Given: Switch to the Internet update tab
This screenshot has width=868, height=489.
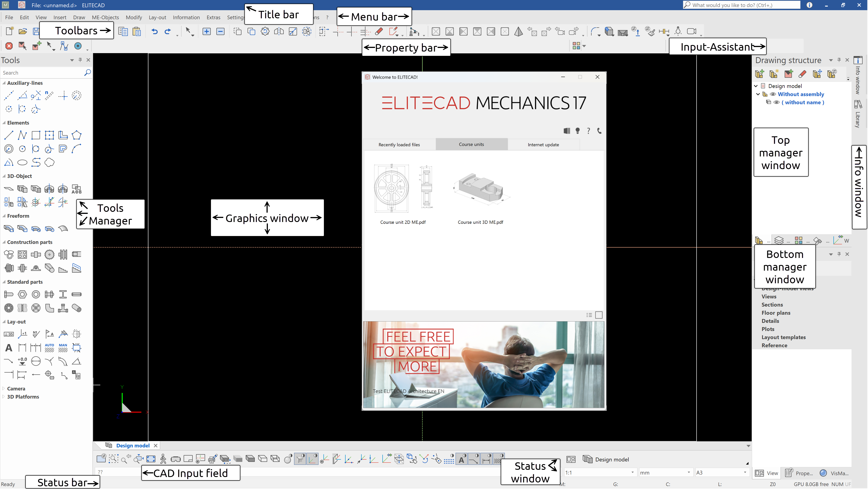Looking at the screenshot, I should tap(543, 144).
